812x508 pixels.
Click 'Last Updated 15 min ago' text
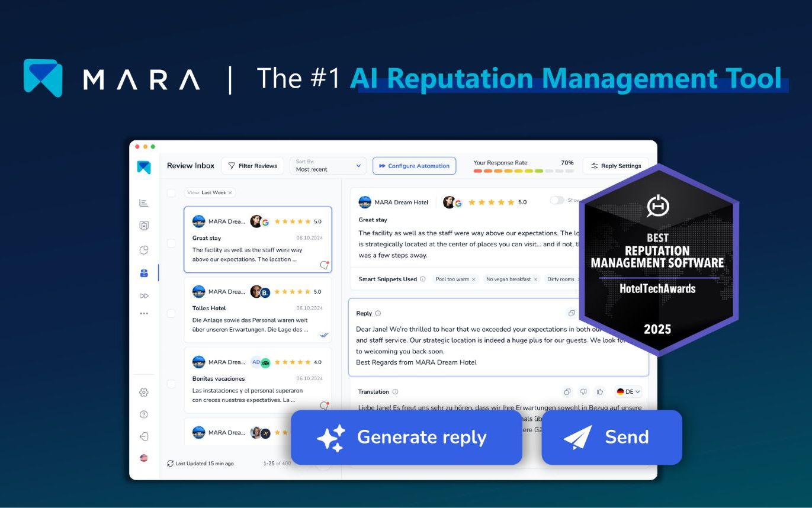[x=204, y=464]
